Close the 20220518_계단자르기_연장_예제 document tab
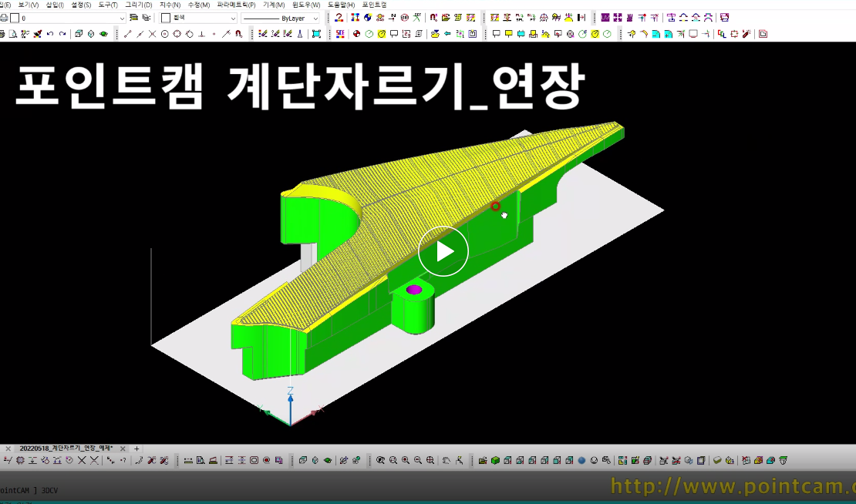Viewport: 856px width, 504px height. tap(123, 449)
